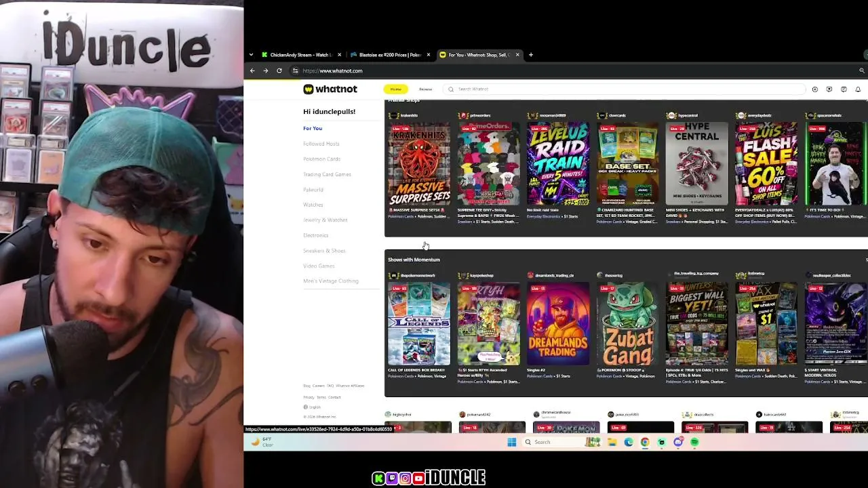Click dreamlands_trading seller avatar
Image resolution: width=868 pixels, height=488 pixels.
click(x=531, y=275)
